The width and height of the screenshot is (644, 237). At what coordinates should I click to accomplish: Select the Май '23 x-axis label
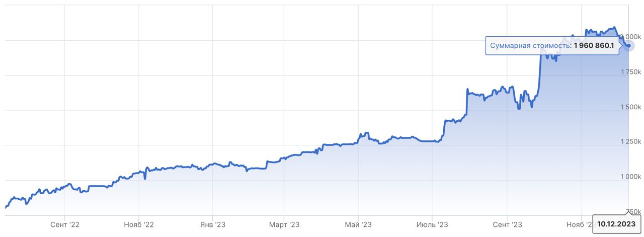(358, 223)
